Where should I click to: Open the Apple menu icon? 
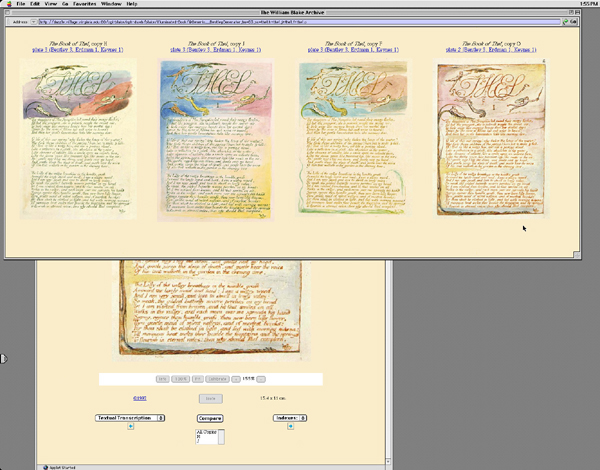[9, 4]
